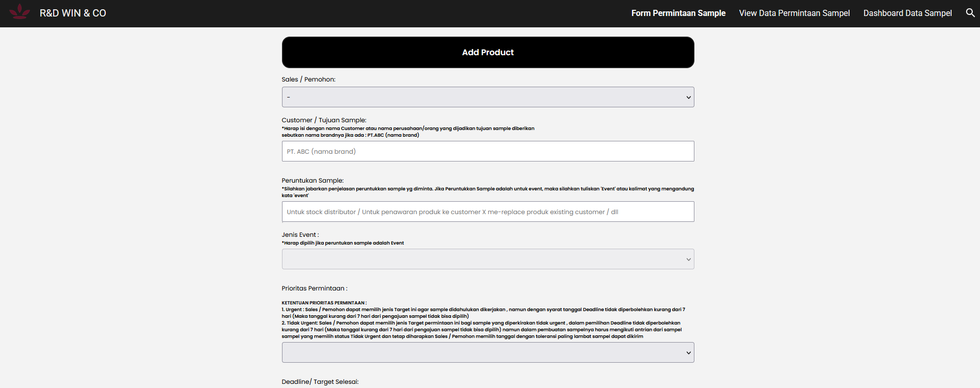Focus the Customer / Tujuan Sample text field
This screenshot has height=388, width=980.
488,151
